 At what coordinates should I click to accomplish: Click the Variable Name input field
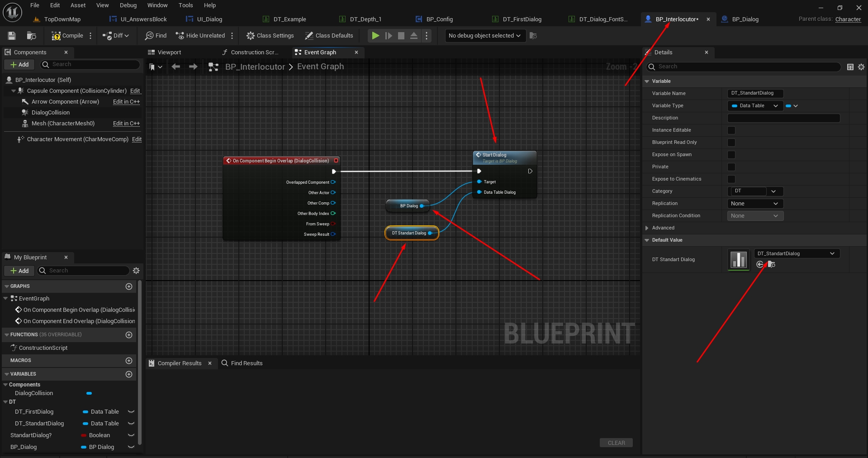tap(754, 93)
